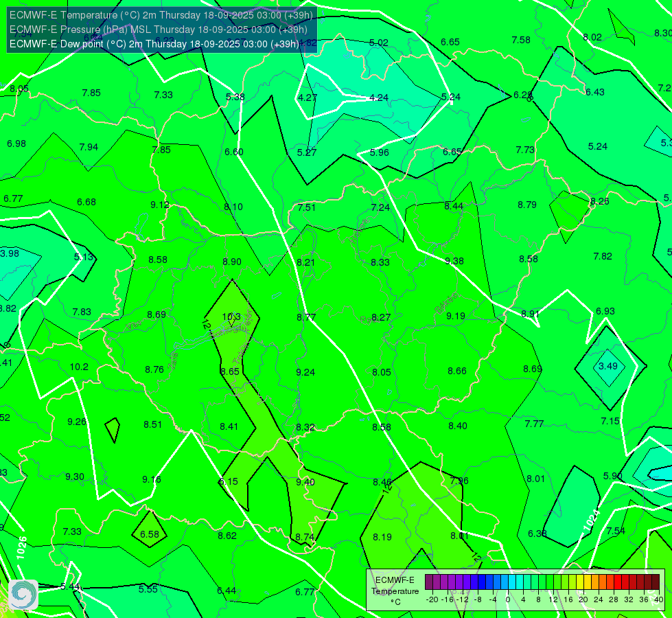Click the 10.3 value in the light green area
The image size is (672, 618).
[231, 317]
